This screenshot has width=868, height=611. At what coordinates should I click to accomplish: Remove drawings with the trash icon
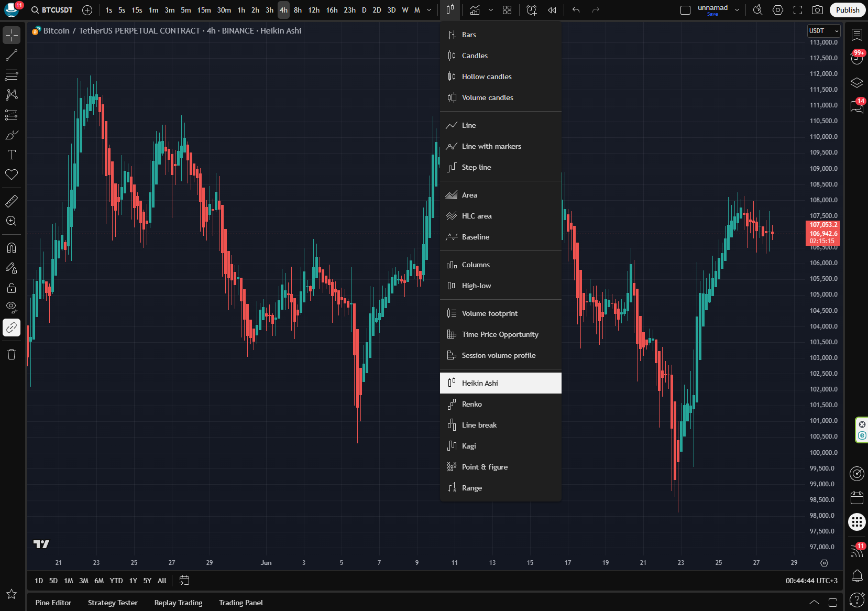click(12, 354)
